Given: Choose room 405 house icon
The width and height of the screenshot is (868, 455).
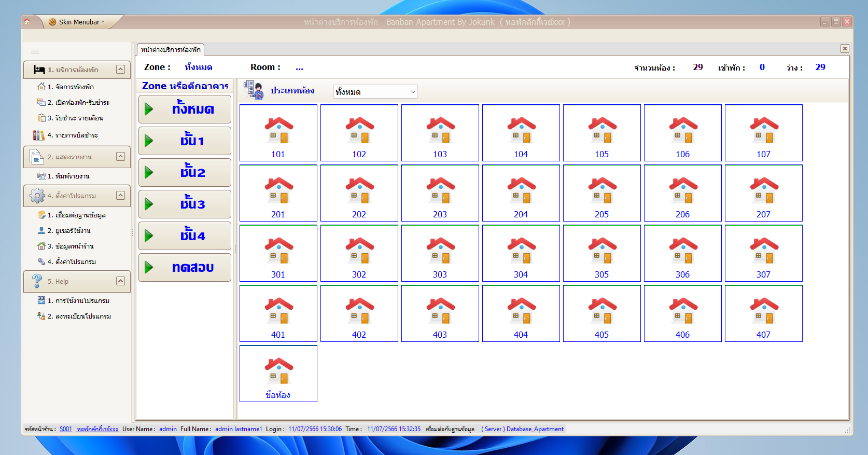Looking at the screenshot, I should [x=602, y=311].
